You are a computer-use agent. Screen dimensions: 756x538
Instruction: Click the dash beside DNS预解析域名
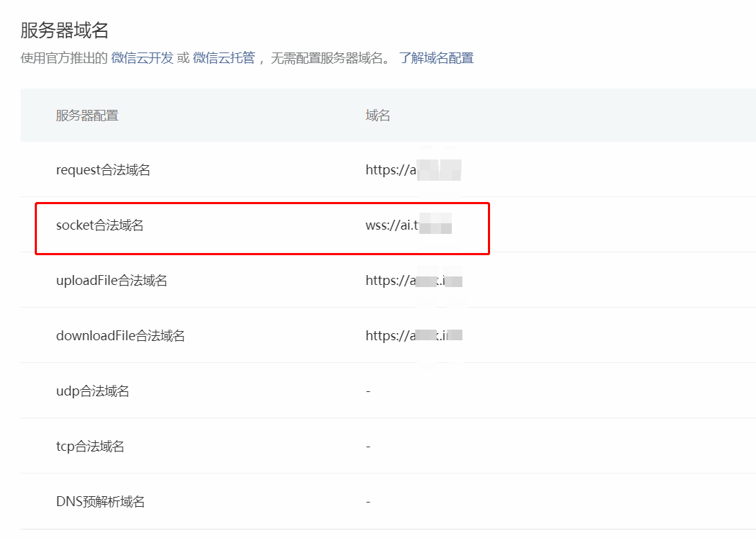click(367, 501)
